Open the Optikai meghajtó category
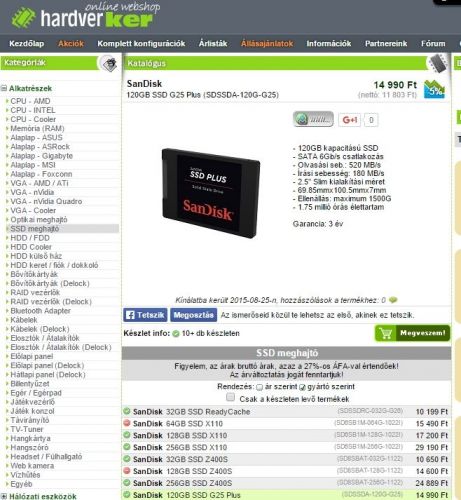Image resolution: width=461 pixels, height=500 pixels. point(39,220)
